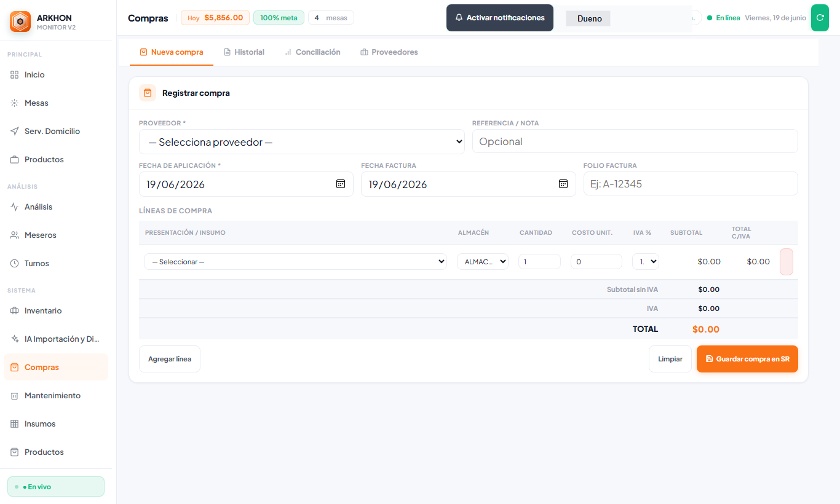The height and width of the screenshot is (504, 840).
Task: Click the Registrar compra bag icon
Action: tap(148, 93)
